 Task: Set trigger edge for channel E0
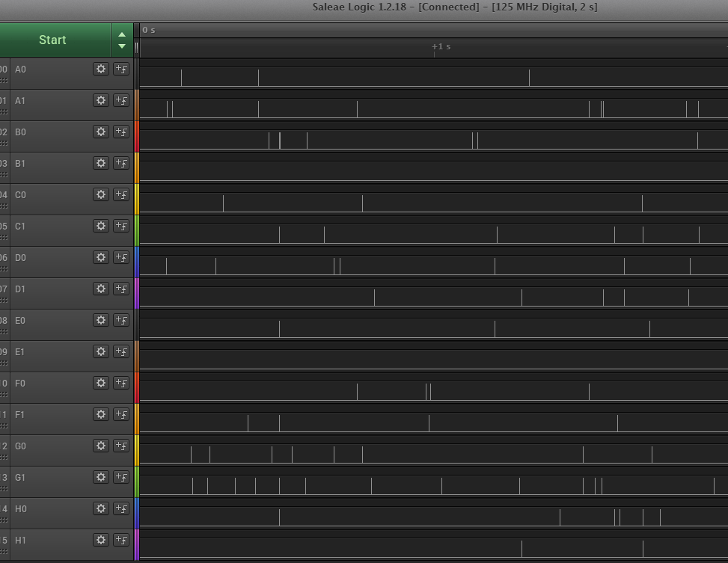point(121,320)
